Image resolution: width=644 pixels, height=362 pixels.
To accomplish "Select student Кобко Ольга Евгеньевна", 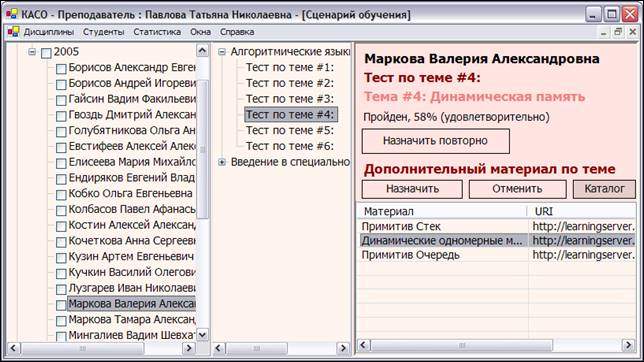I will coord(130,193).
